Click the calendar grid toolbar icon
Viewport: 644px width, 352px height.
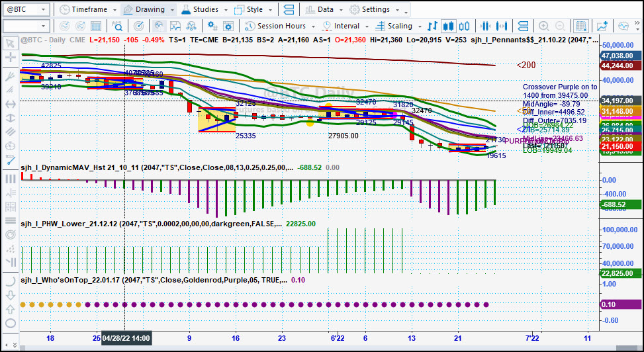[x=96, y=26]
